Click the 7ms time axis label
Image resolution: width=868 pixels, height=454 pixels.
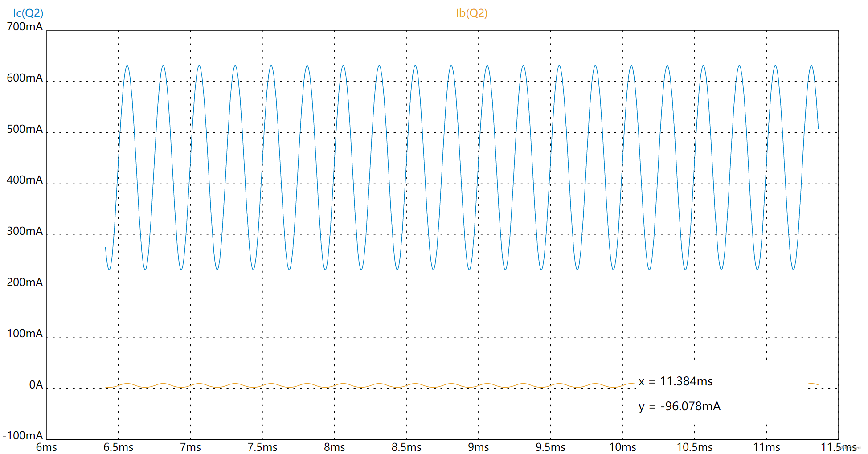(190, 447)
